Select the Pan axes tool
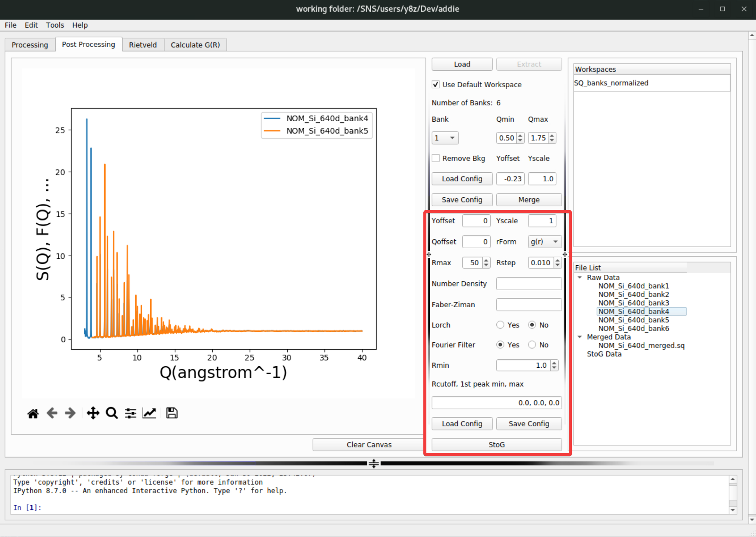The height and width of the screenshot is (537, 756). click(93, 413)
